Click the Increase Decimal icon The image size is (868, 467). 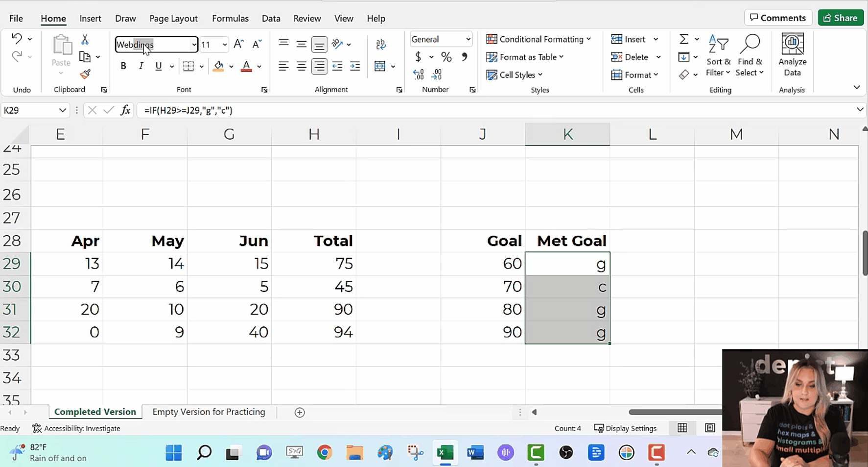click(419, 74)
